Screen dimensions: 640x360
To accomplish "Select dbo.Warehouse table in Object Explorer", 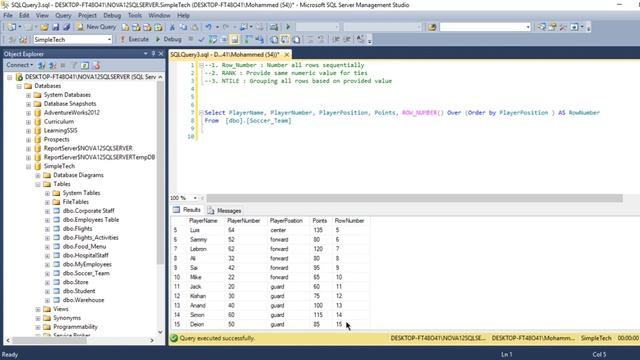I will pos(83,300).
